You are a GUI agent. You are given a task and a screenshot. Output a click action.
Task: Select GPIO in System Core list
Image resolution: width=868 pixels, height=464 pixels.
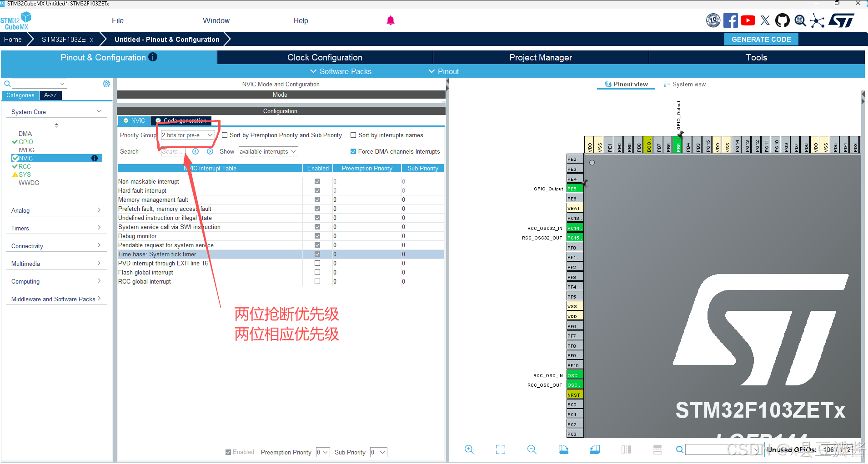pos(25,142)
